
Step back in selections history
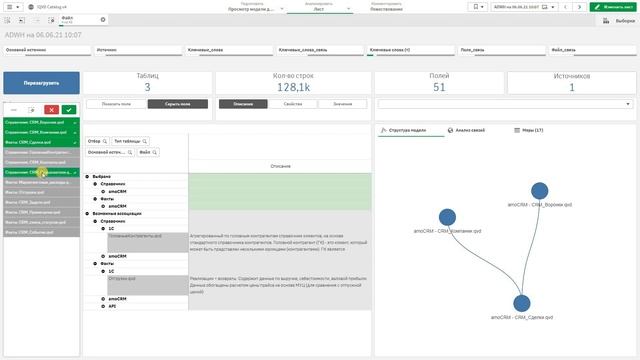[22, 20]
